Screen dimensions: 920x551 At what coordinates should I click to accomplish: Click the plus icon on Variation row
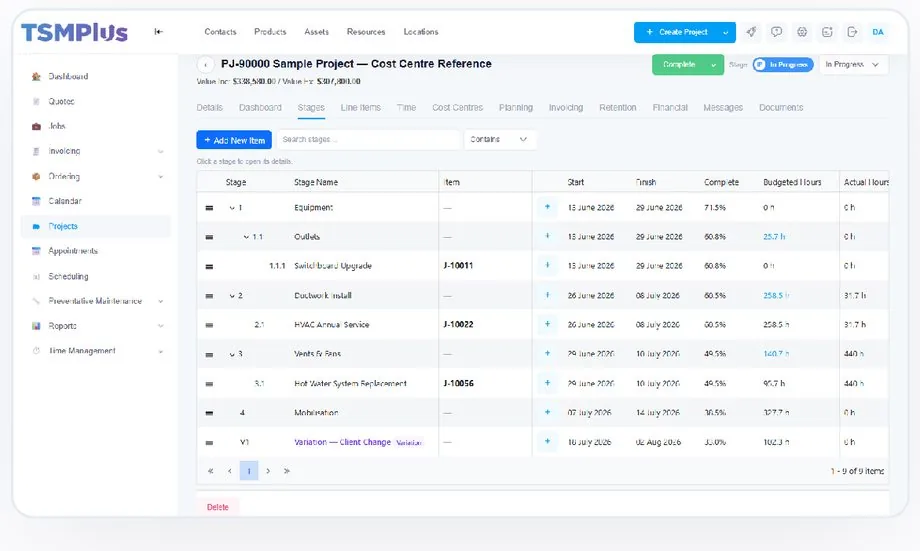tap(547, 441)
